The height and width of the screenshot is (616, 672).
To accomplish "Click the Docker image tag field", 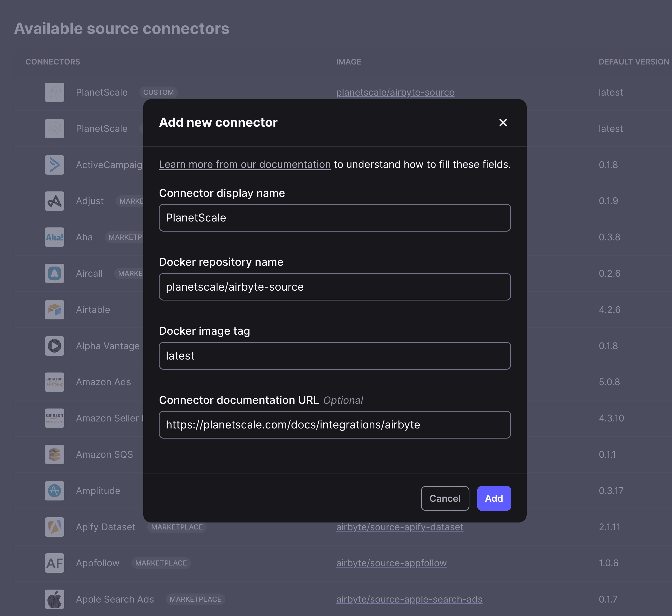I will click(335, 356).
